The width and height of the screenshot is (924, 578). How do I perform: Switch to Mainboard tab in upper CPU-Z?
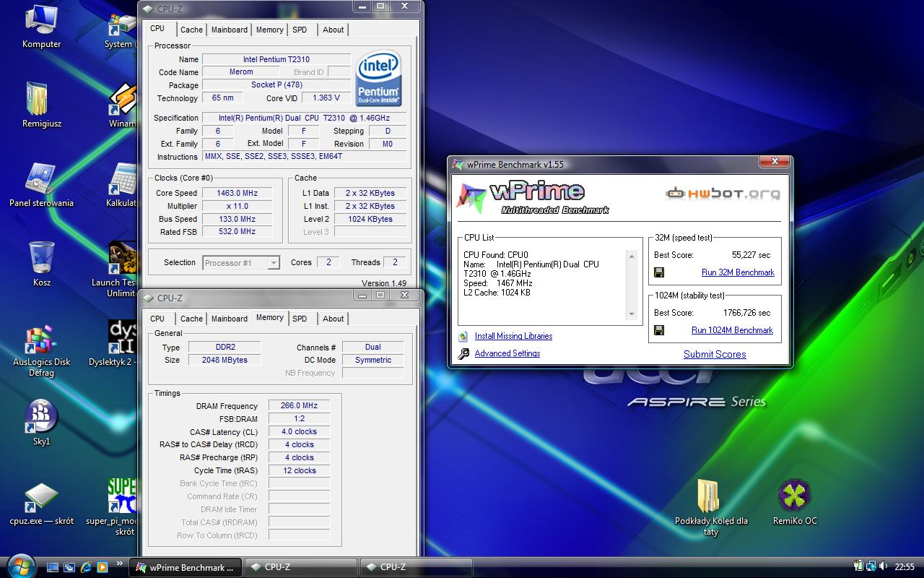(230, 30)
